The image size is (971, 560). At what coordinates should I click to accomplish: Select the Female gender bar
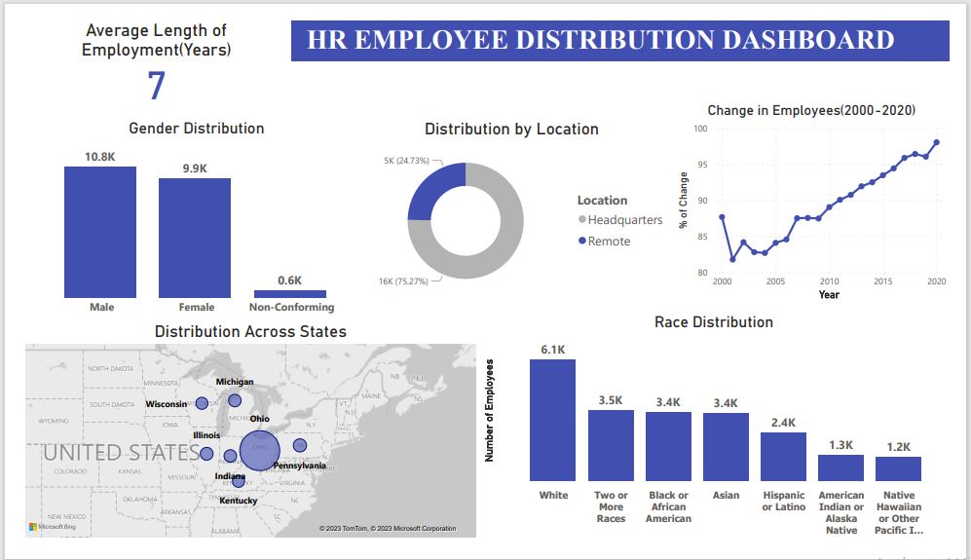[x=195, y=238]
